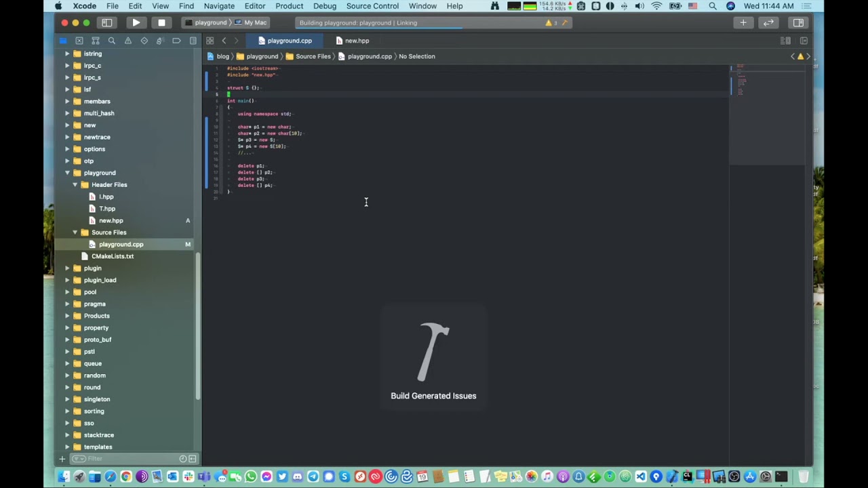Toggle the inspectors panel on the right
Viewport: 868px width, 488px height.
point(798,22)
